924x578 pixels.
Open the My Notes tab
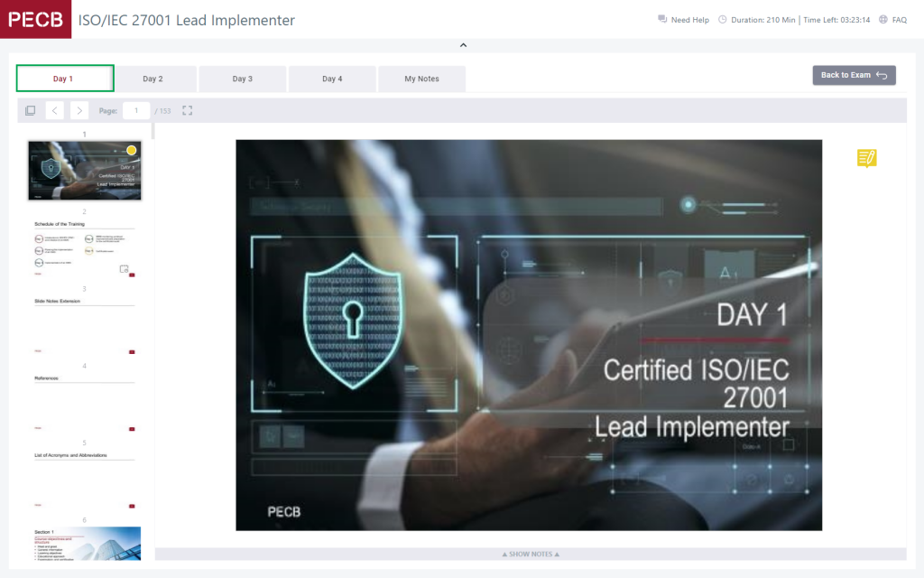pos(421,79)
